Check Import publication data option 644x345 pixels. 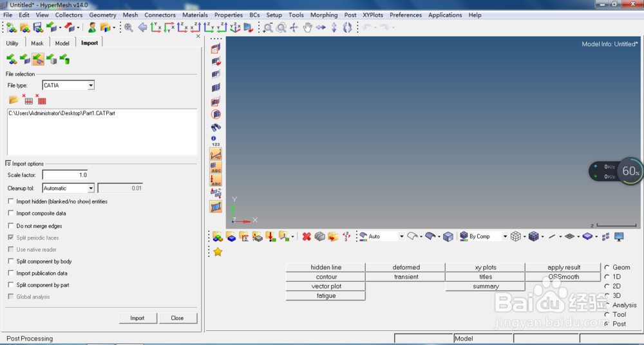[x=11, y=273]
